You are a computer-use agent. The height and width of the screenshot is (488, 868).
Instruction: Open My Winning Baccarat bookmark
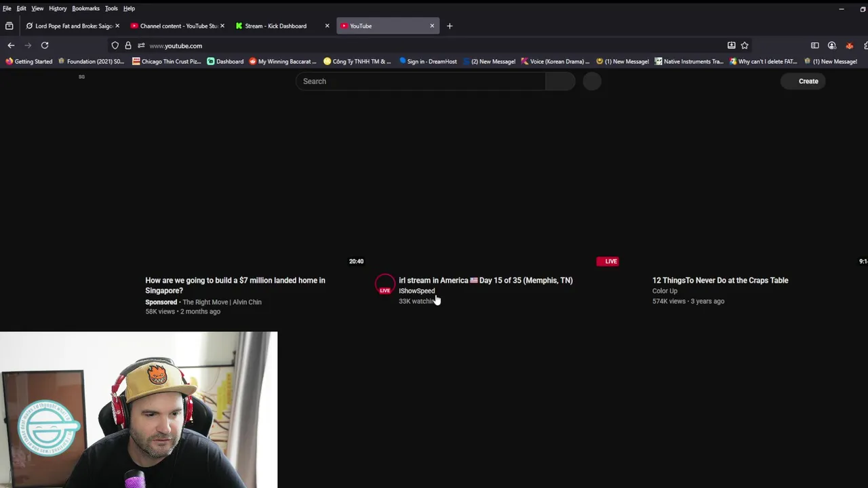283,62
